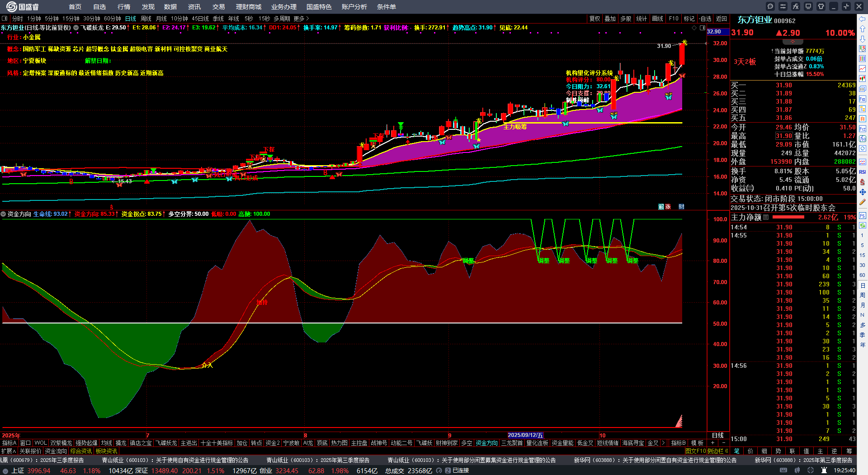
Task: Expand the 资金方向 indicator panel toggle
Action: click(3, 214)
